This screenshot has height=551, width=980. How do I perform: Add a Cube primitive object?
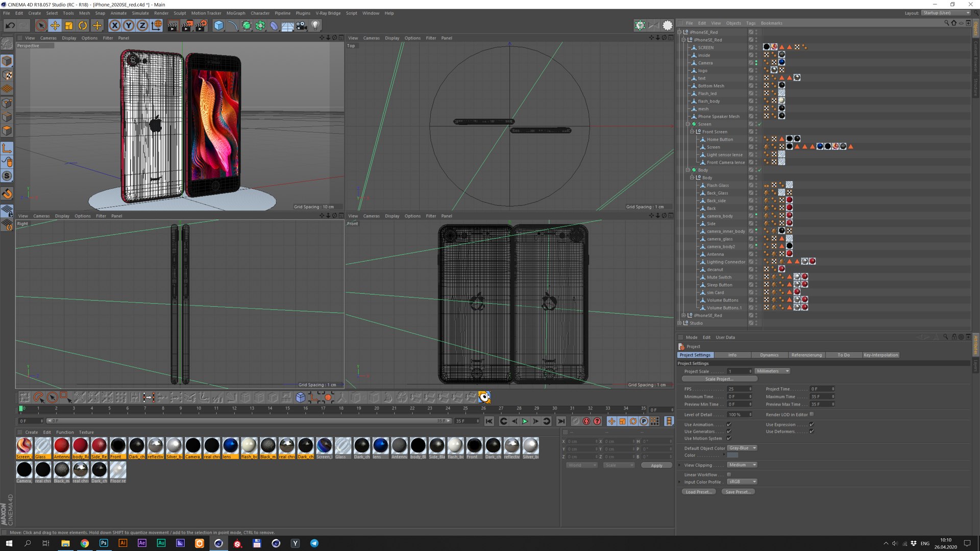pyautogui.click(x=219, y=25)
